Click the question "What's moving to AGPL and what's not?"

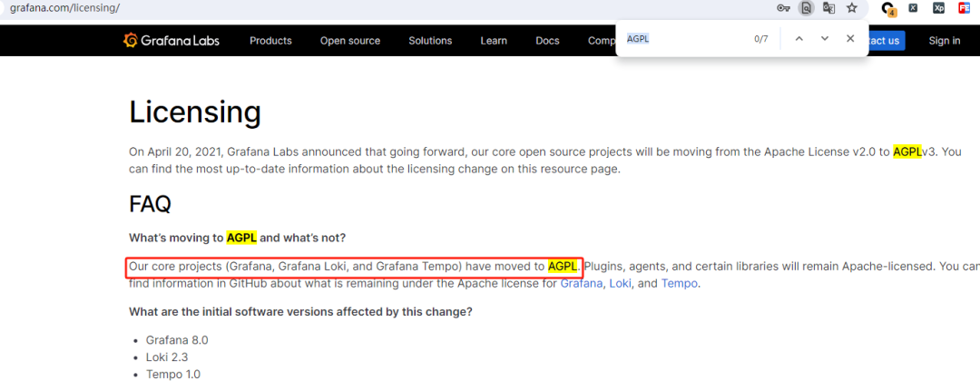click(x=237, y=238)
